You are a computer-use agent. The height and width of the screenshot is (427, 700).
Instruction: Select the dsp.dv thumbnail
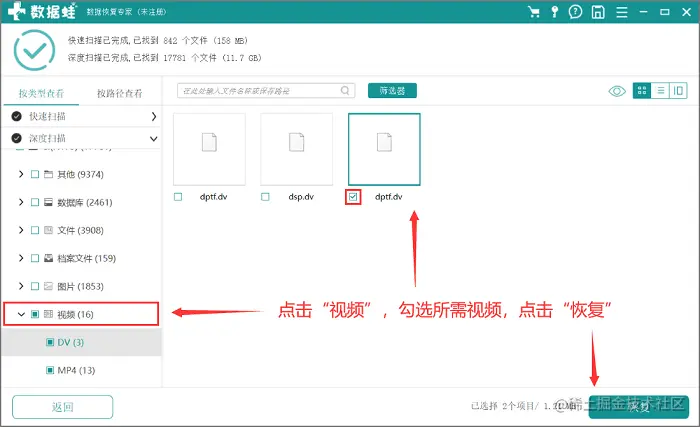pos(296,149)
